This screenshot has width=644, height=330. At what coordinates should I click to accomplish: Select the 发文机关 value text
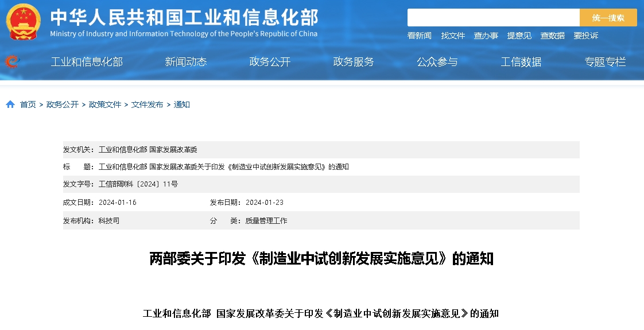pyautogui.click(x=148, y=150)
